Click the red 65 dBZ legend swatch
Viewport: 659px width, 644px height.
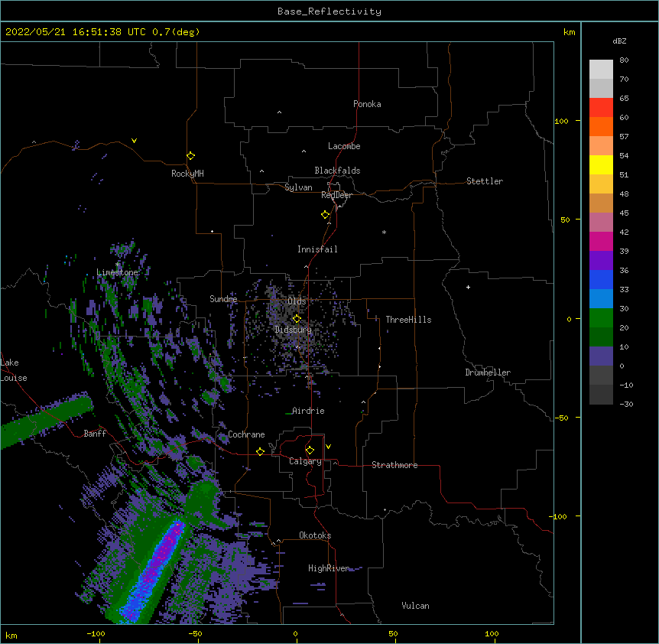click(601, 107)
